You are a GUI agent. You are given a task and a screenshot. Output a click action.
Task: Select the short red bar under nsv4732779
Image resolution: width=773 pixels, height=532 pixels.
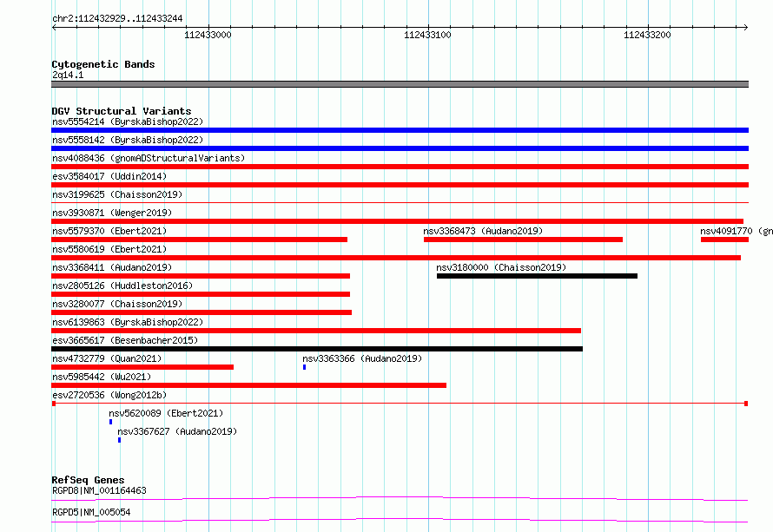point(142,367)
